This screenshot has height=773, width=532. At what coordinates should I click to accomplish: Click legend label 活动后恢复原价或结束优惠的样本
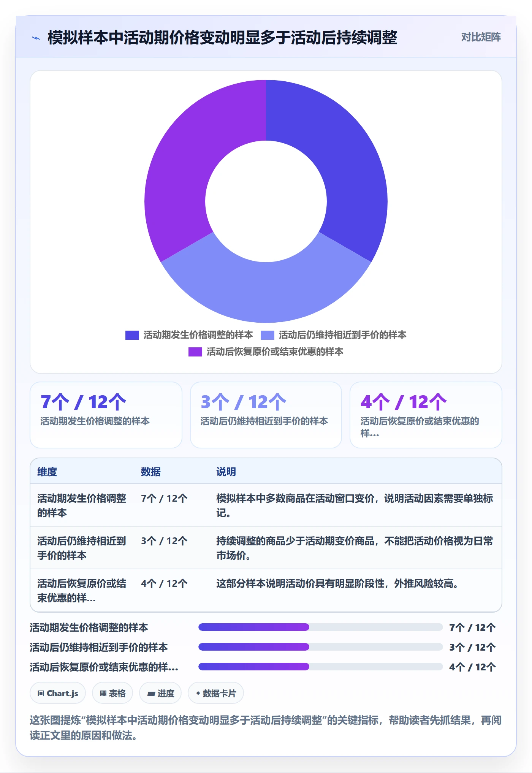point(275,352)
